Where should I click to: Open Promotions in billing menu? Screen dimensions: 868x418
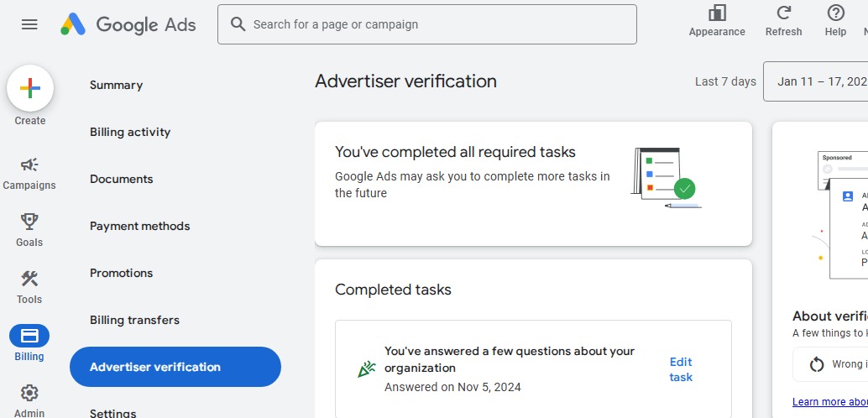tap(121, 273)
